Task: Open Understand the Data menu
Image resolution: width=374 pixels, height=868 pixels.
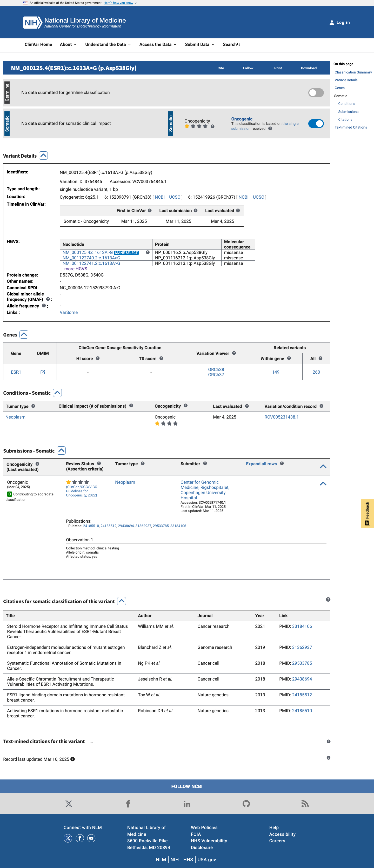Action: [x=108, y=44]
